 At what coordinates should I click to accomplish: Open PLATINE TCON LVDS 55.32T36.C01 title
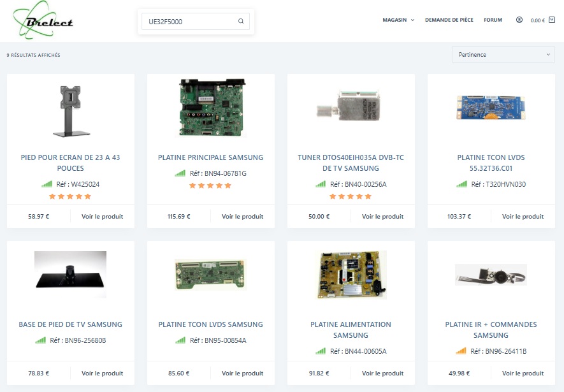(491, 163)
